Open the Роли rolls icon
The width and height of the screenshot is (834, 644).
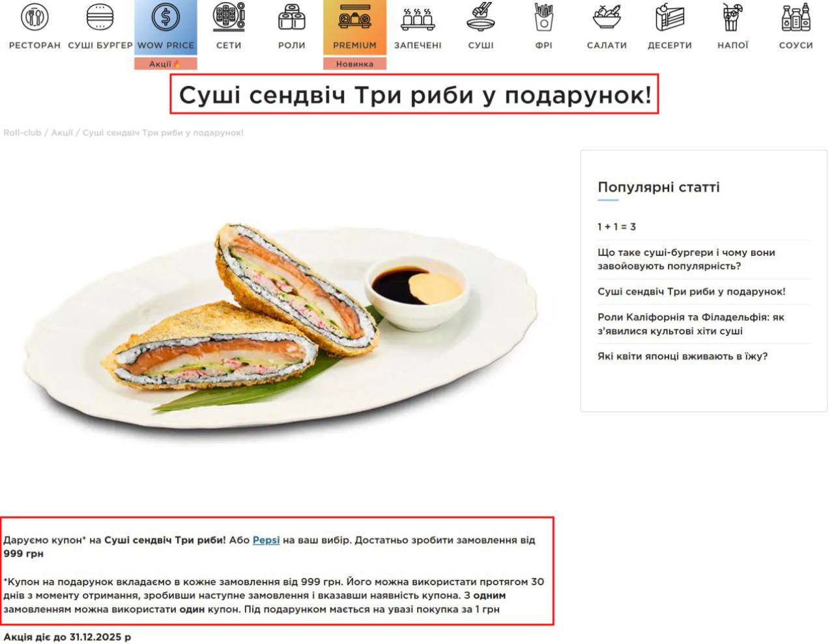tap(291, 17)
